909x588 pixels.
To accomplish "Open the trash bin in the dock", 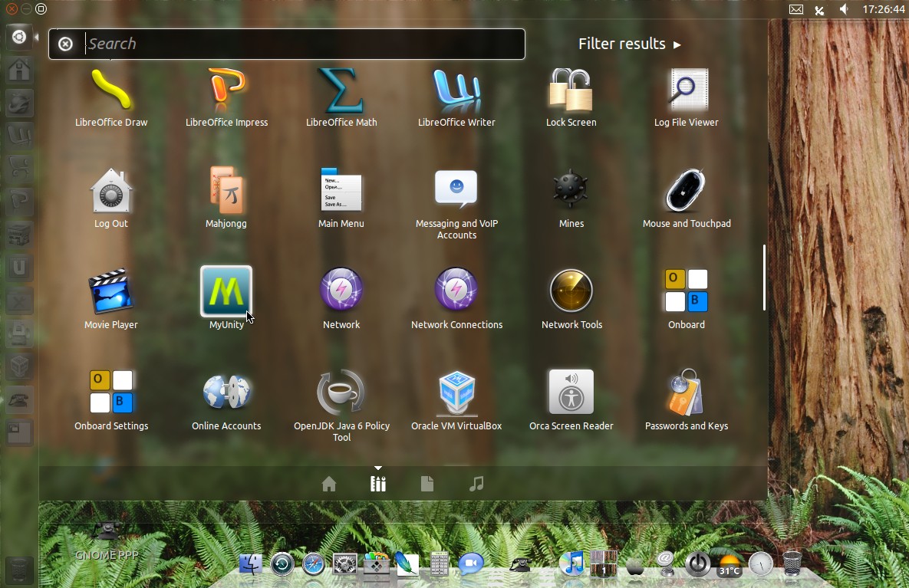I will (x=792, y=563).
